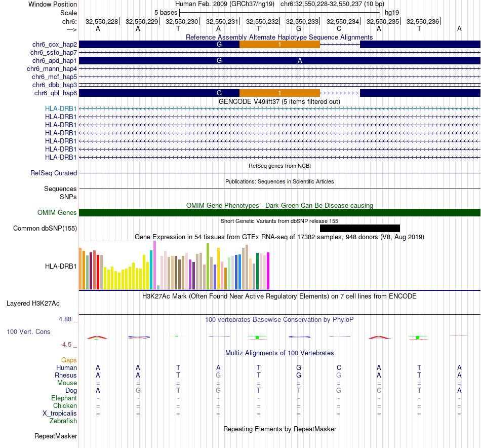Click HLA-DRB1 label beside GTEx bar chart
The image size is (481, 448).
pyautogui.click(x=60, y=267)
